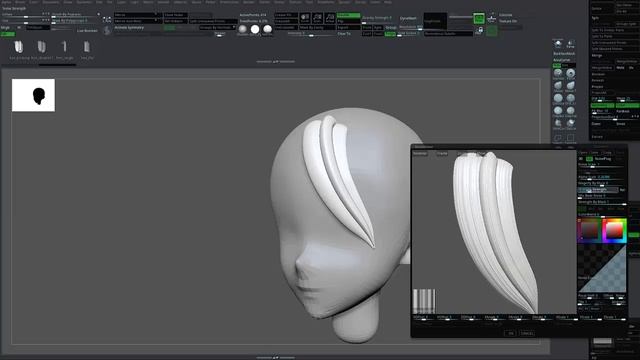Expand the Remesh section in right panel
This screenshot has height=360, width=640.
point(598,80)
